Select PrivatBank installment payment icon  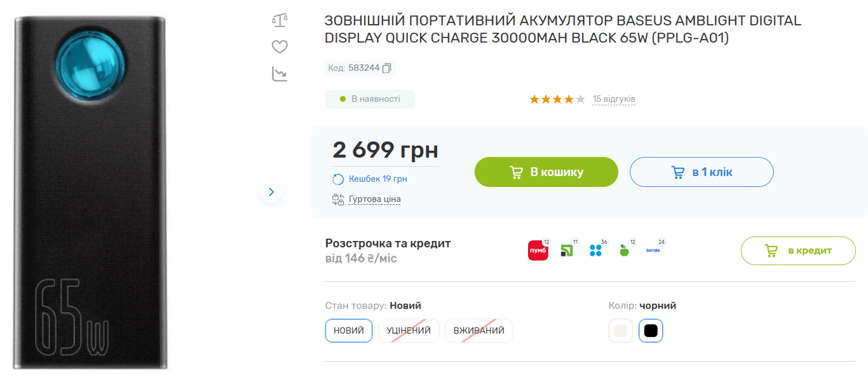click(567, 250)
